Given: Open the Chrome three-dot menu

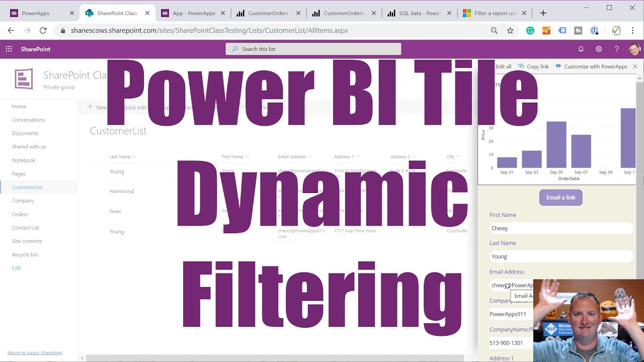Looking at the screenshot, I should tap(632, 31).
